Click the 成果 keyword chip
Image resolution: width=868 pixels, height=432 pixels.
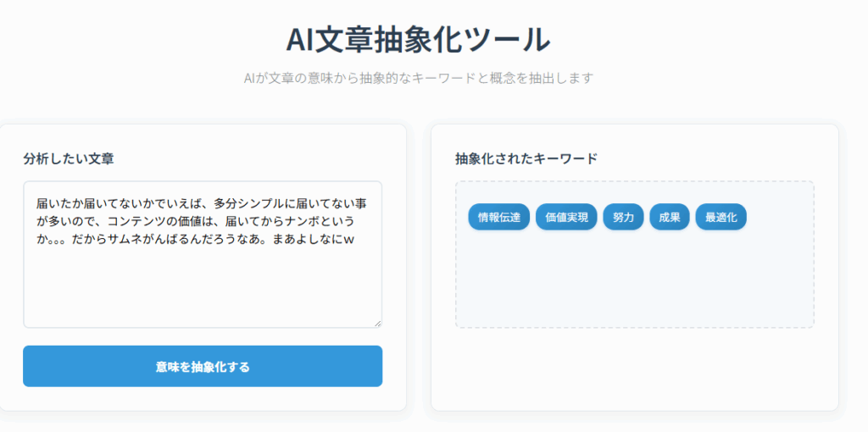670,217
